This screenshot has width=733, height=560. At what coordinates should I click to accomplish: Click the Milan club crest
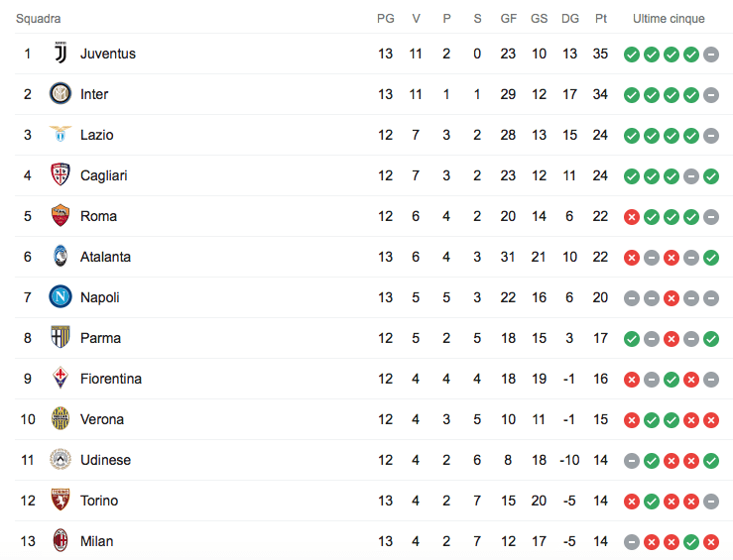tap(61, 541)
